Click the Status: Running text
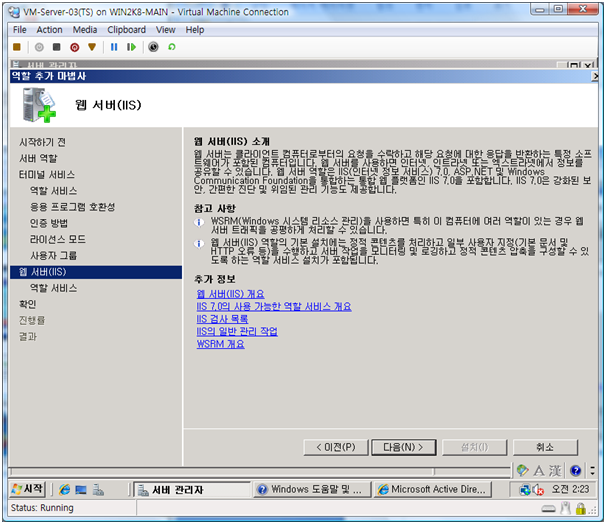The image size is (606, 524). 42,508
